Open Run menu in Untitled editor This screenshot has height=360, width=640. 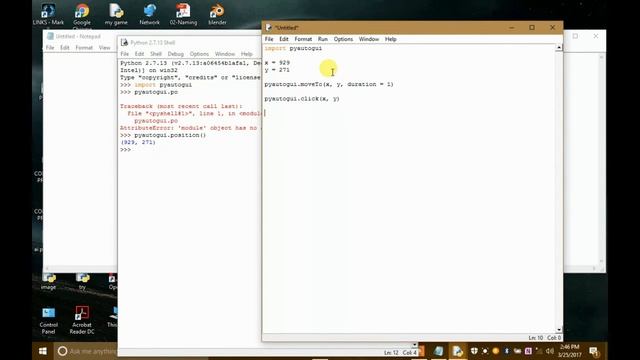pos(322,39)
